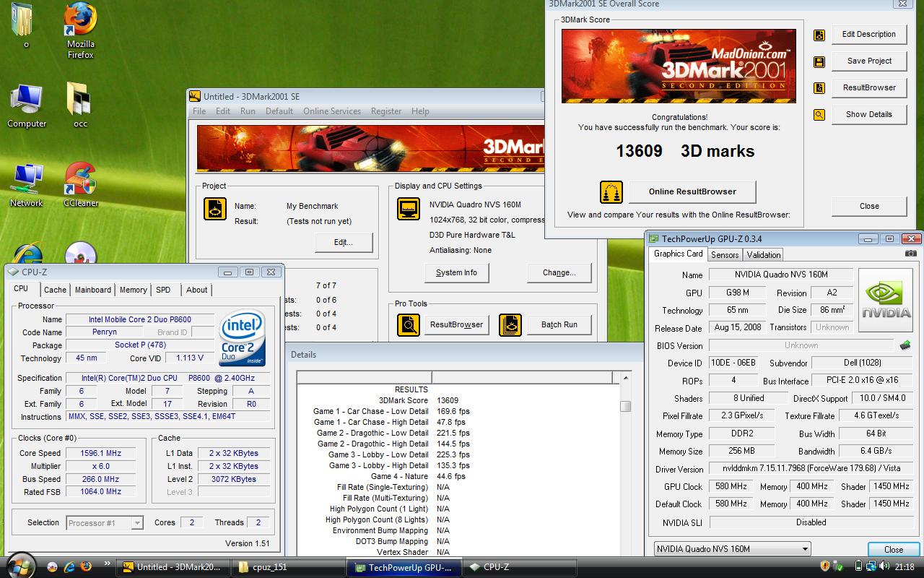The height and width of the screenshot is (578, 924).
Task: Click the 13609 3DMark Score value in Details
Action: tap(448, 400)
